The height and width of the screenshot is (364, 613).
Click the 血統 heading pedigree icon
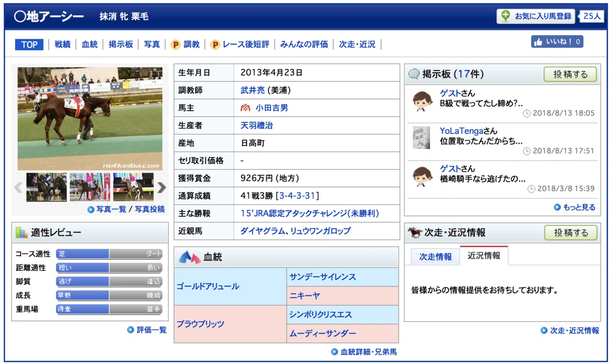190,258
